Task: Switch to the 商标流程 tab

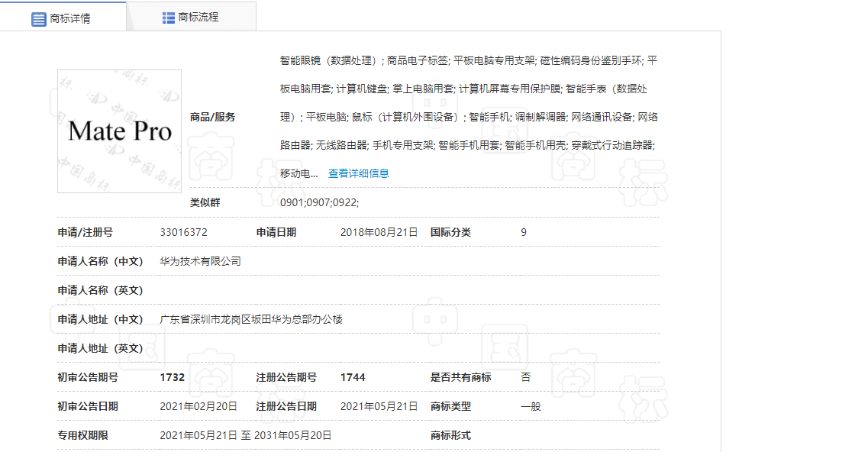Action: tap(192, 17)
